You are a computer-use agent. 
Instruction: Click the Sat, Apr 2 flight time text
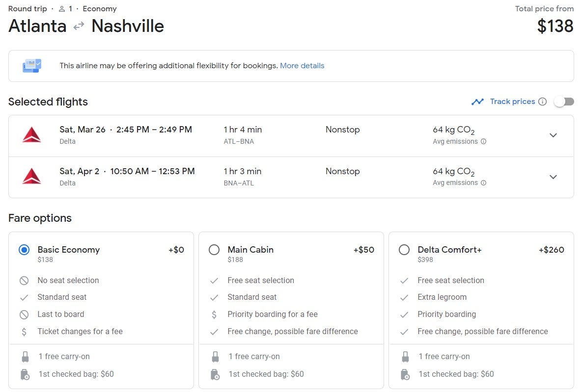pos(152,171)
